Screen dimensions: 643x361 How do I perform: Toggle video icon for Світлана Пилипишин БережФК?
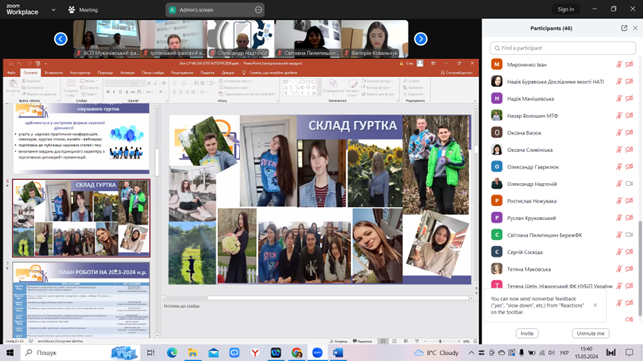pyautogui.click(x=629, y=235)
